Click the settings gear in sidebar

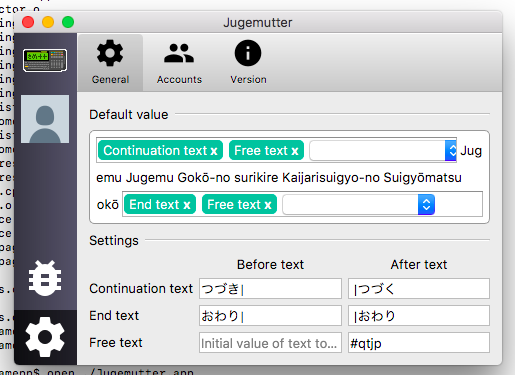point(45,337)
